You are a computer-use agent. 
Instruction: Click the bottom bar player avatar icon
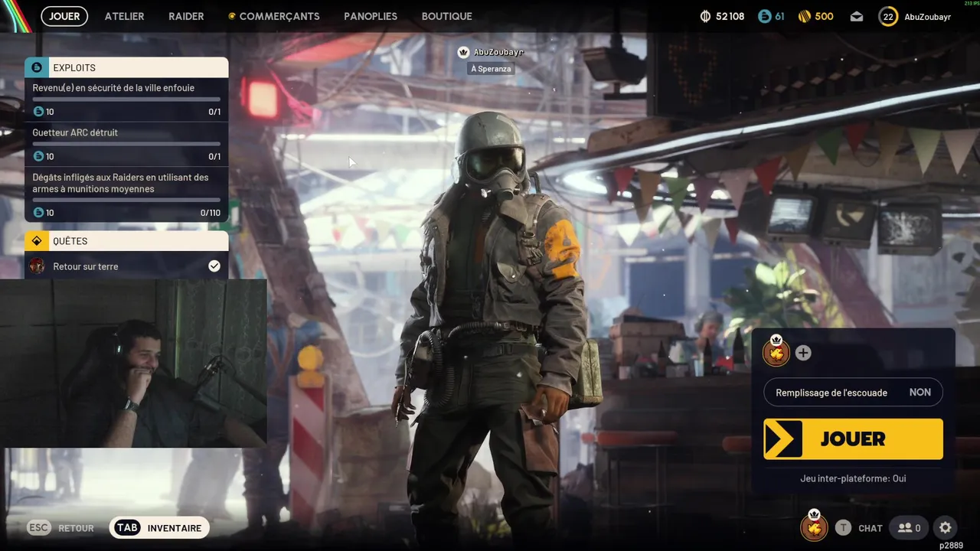point(814,527)
